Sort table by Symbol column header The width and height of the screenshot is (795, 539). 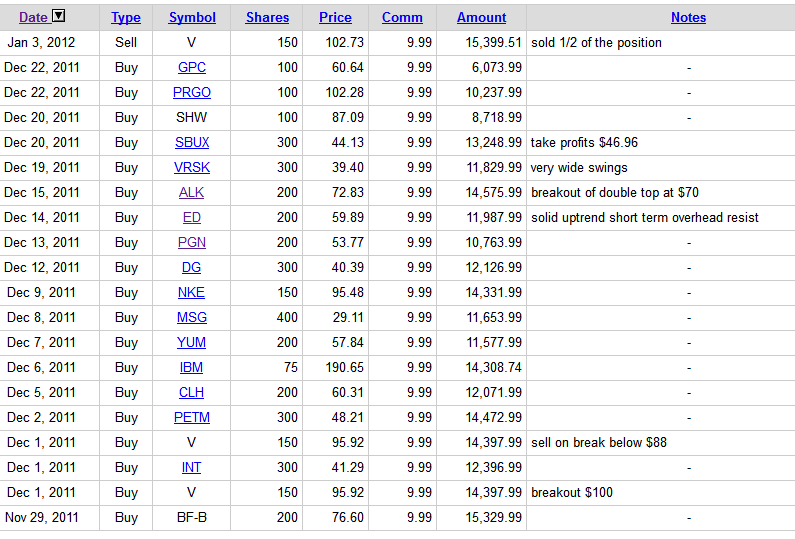[192, 18]
